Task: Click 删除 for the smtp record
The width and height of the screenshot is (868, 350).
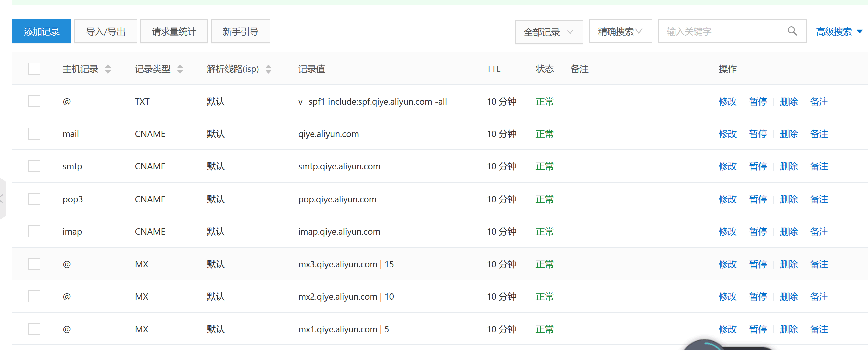Action: [x=789, y=166]
